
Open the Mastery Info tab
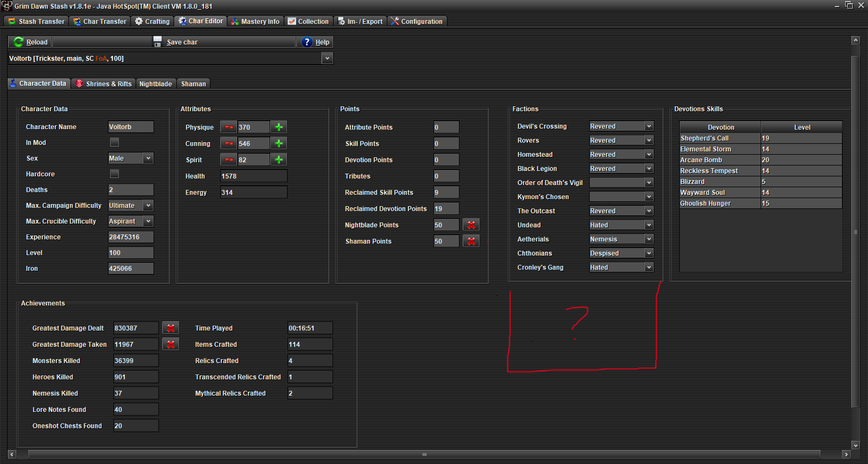pos(255,21)
